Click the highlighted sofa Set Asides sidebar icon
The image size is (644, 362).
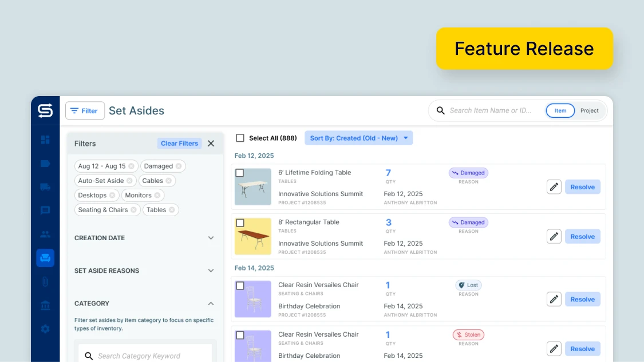point(45,257)
